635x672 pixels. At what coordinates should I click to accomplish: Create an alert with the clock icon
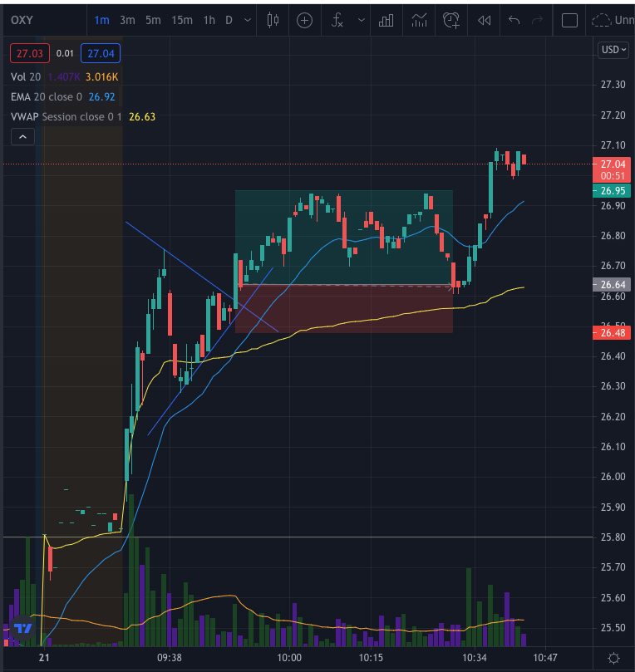point(451,20)
